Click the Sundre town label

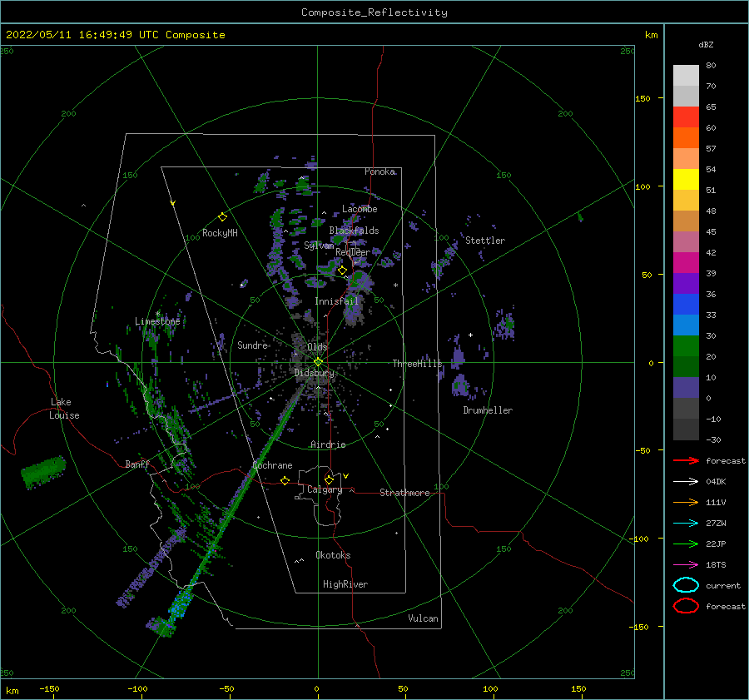(x=252, y=345)
